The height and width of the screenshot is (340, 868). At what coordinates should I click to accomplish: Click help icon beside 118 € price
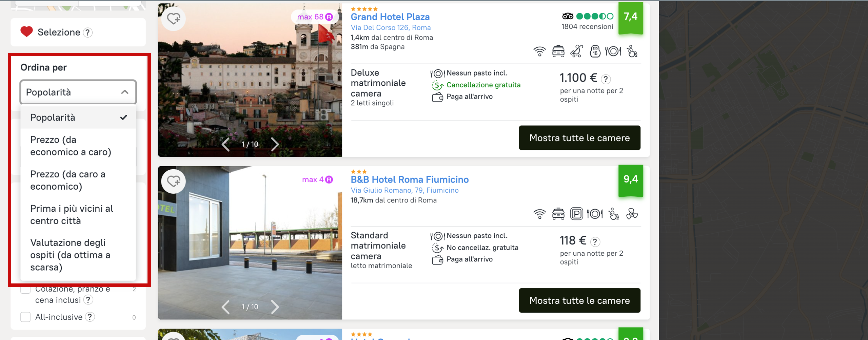[595, 242]
